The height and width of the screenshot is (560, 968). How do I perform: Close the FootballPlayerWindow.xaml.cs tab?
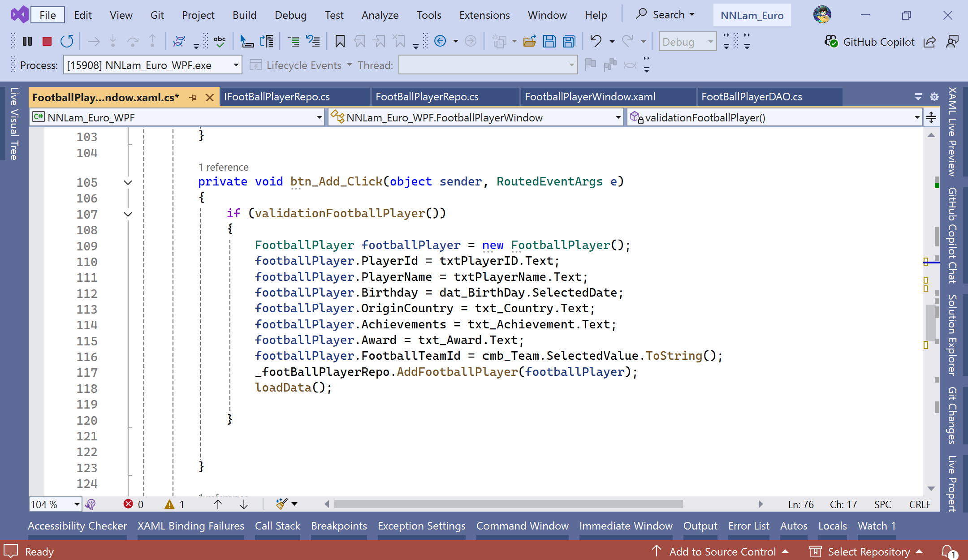(209, 97)
